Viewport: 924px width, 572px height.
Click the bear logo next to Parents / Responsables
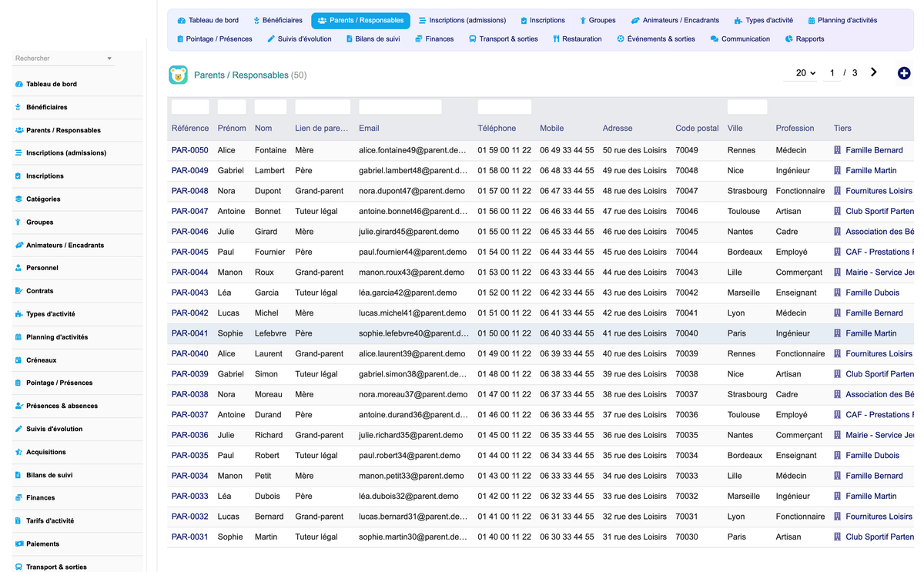[178, 75]
